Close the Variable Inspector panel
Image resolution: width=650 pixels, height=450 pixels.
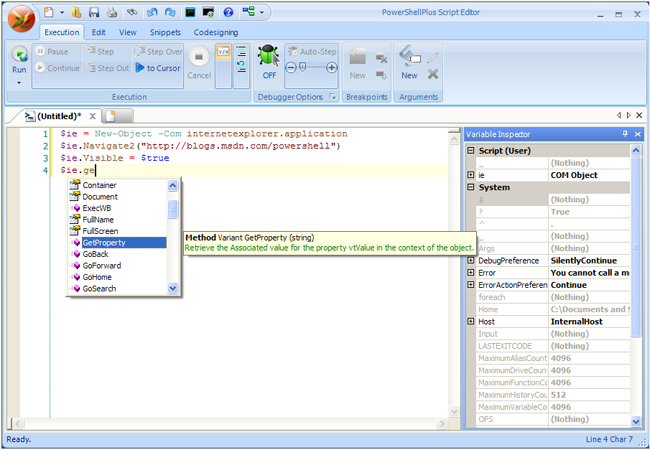[638, 134]
